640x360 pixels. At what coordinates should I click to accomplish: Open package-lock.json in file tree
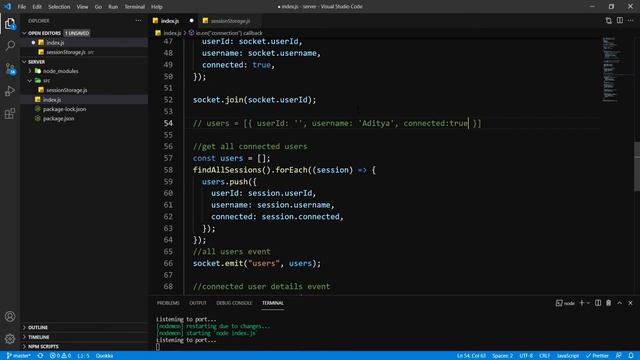(x=84, y=109)
